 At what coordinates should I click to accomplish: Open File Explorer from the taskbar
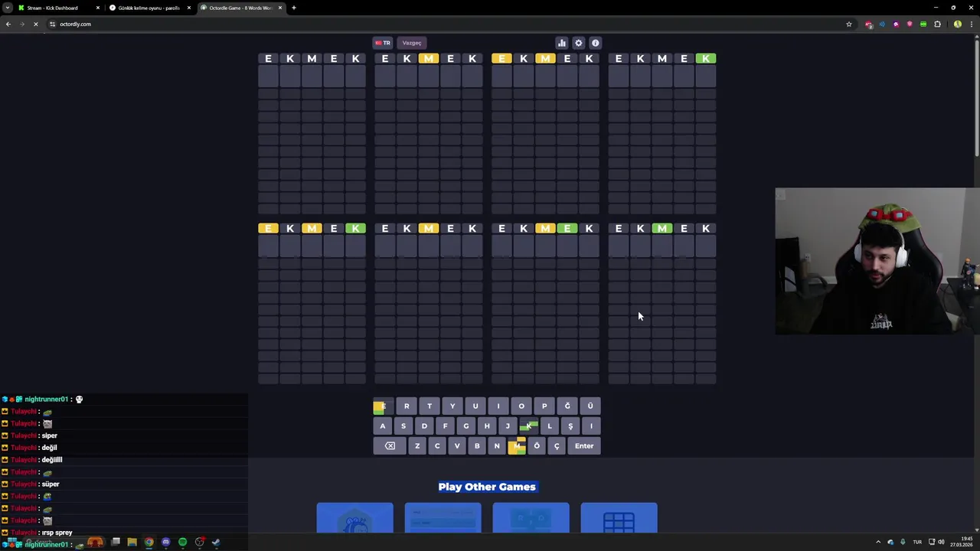pos(132,543)
